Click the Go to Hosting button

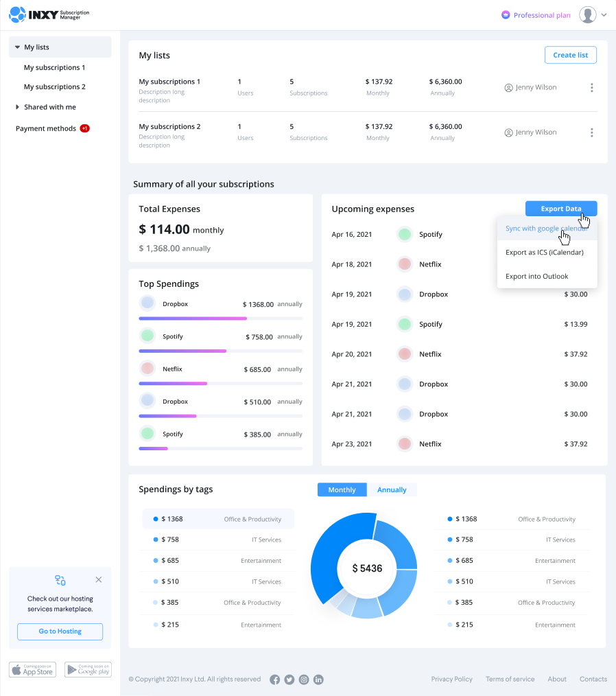coord(60,631)
